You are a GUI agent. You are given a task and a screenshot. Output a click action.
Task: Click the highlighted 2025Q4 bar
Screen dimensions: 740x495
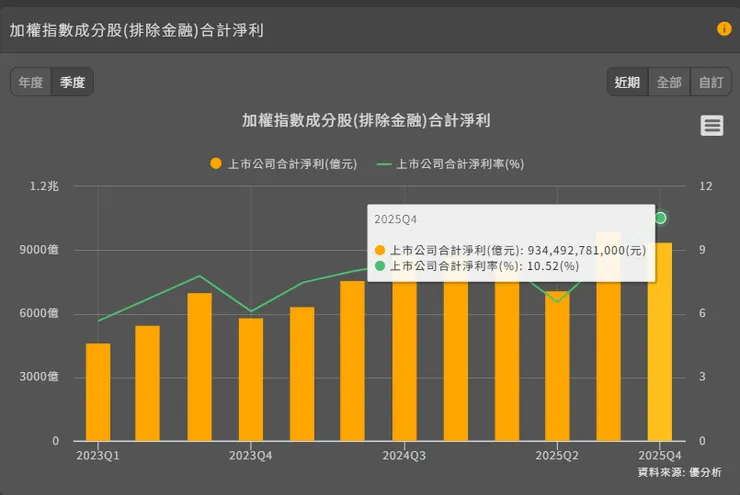(x=660, y=342)
